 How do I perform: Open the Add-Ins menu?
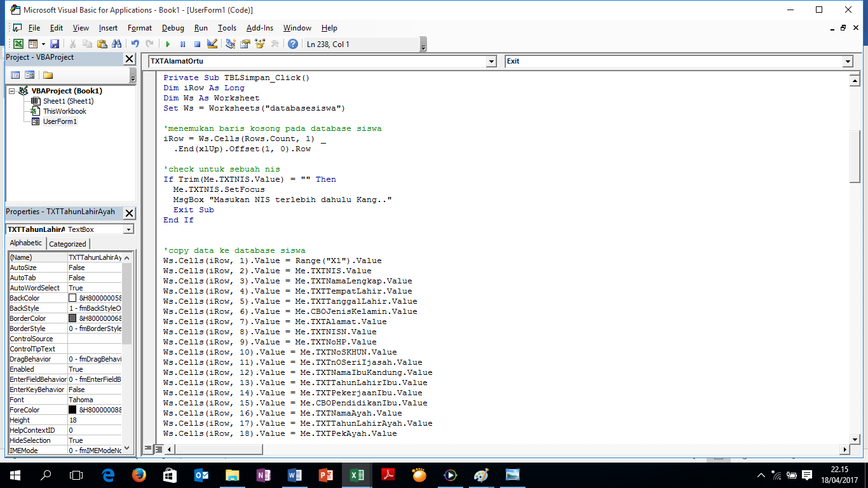tap(260, 28)
